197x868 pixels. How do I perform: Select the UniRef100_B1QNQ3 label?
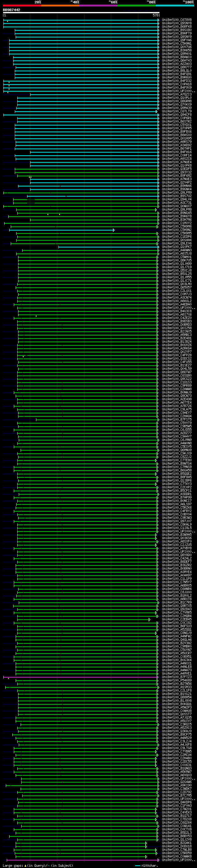tap(177, 769)
